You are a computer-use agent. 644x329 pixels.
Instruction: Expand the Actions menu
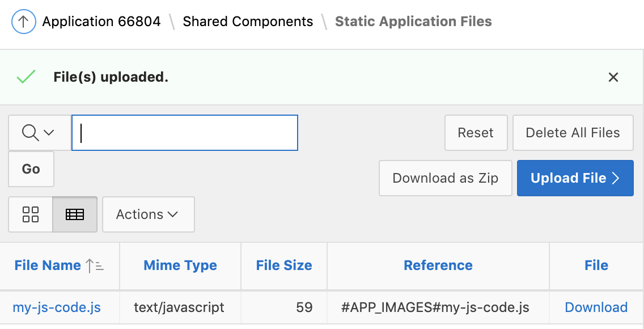(147, 214)
